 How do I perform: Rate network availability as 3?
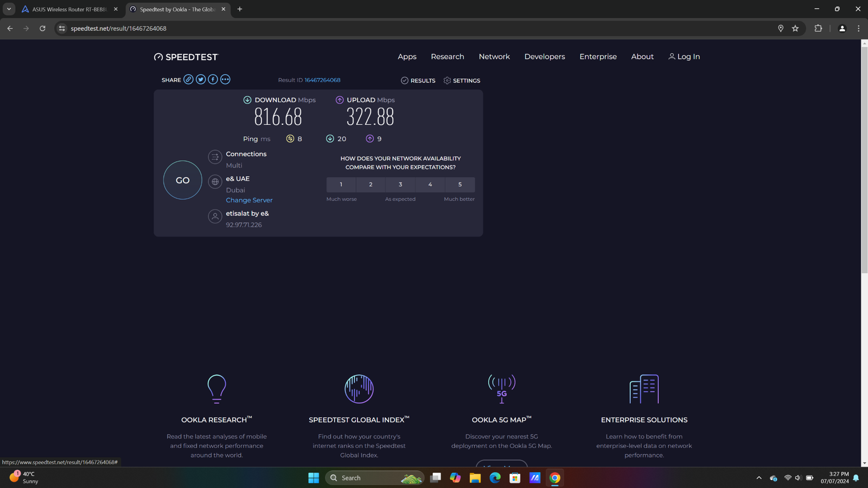(400, 185)
